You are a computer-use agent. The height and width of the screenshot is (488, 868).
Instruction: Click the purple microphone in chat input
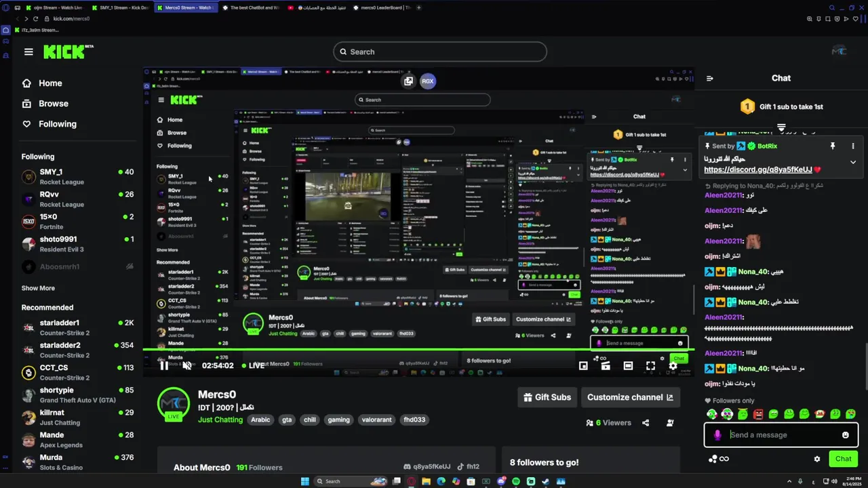(x=717, y=434)
